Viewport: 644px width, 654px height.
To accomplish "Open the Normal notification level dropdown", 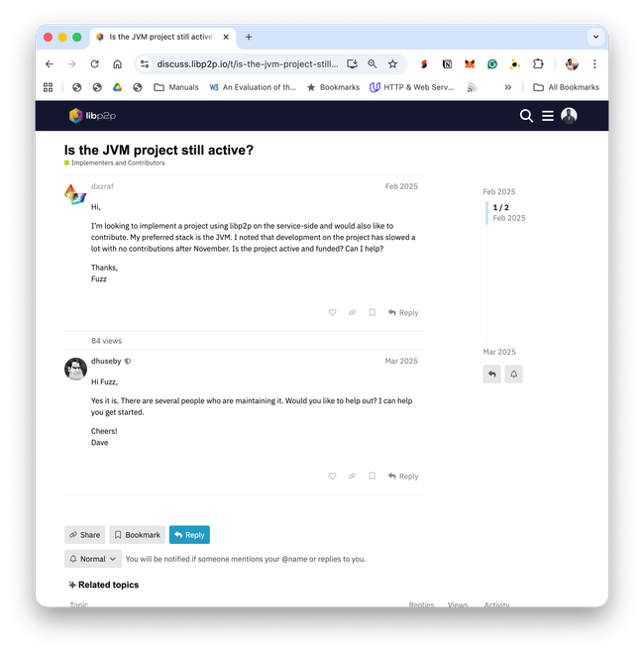I will [92, 559].
